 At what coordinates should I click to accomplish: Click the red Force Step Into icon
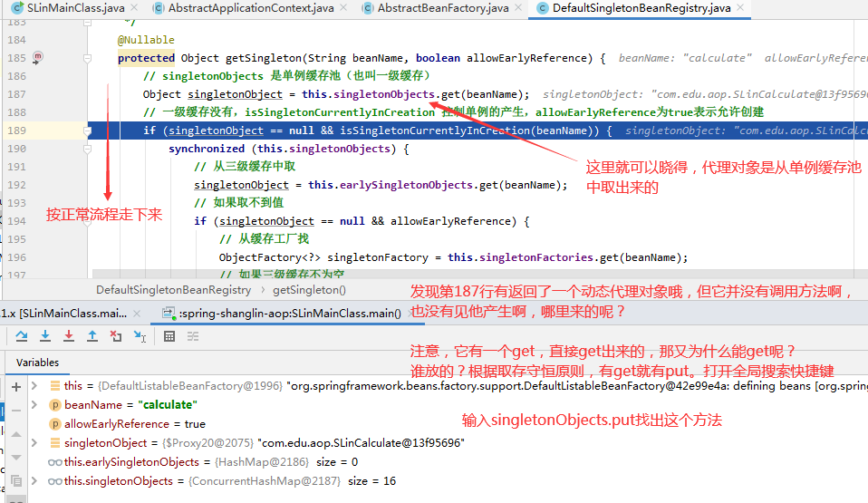69,335
